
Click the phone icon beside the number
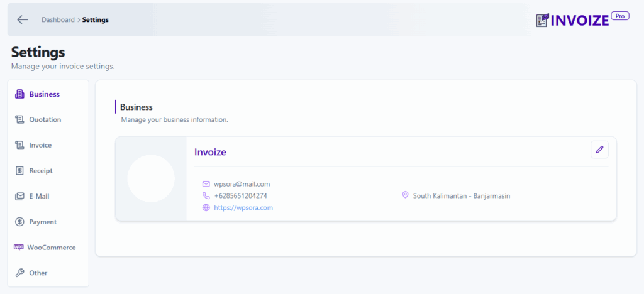[x=206, y=195]
